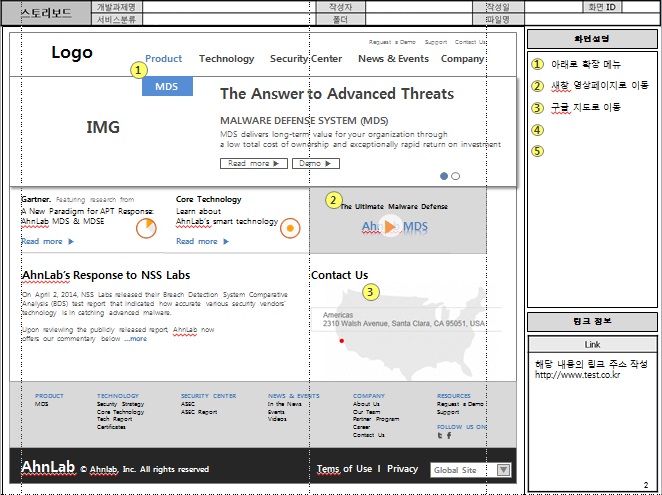Click the red location dot on the map
The width and height of the screenshot is (662, 495).
(342, 341)
